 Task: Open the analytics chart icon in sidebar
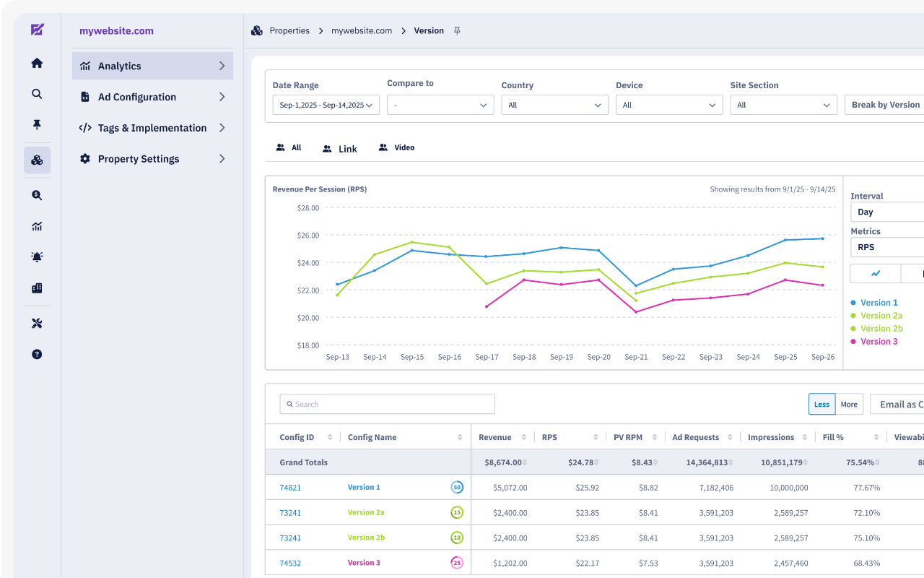click(37, 226)
